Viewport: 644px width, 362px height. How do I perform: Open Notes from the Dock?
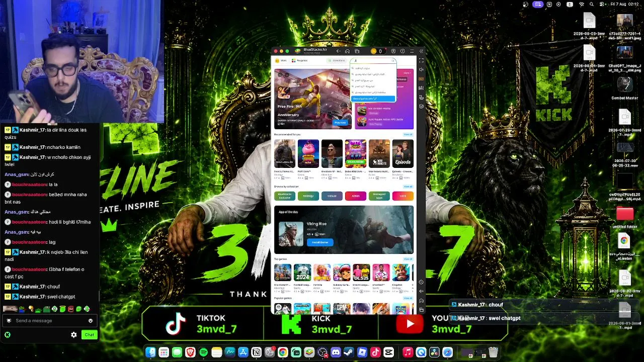click(217, 352)
